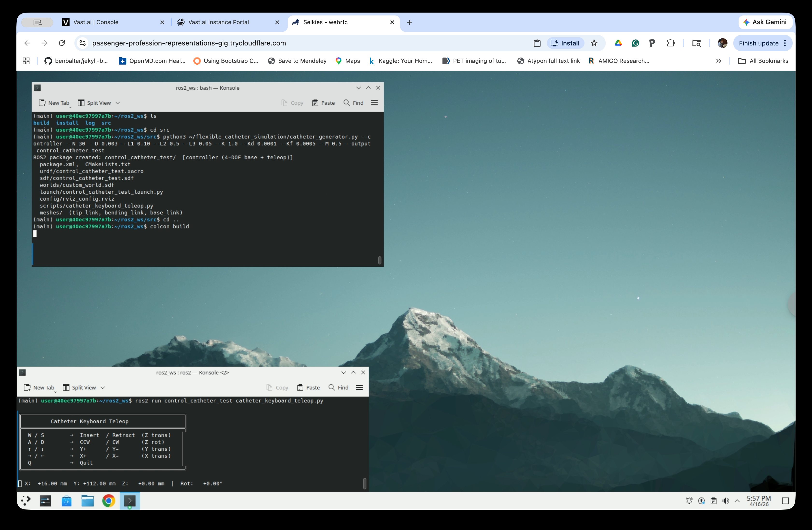Expand the hidden bookmarks chevron
This screenshot has height=530, width=812.
[719, 61]
